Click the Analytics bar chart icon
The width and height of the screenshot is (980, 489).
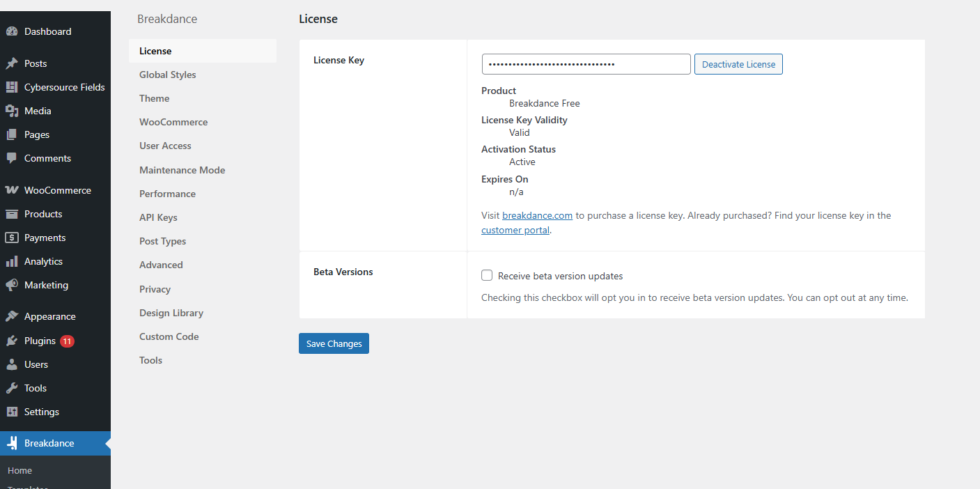point(12,261)
